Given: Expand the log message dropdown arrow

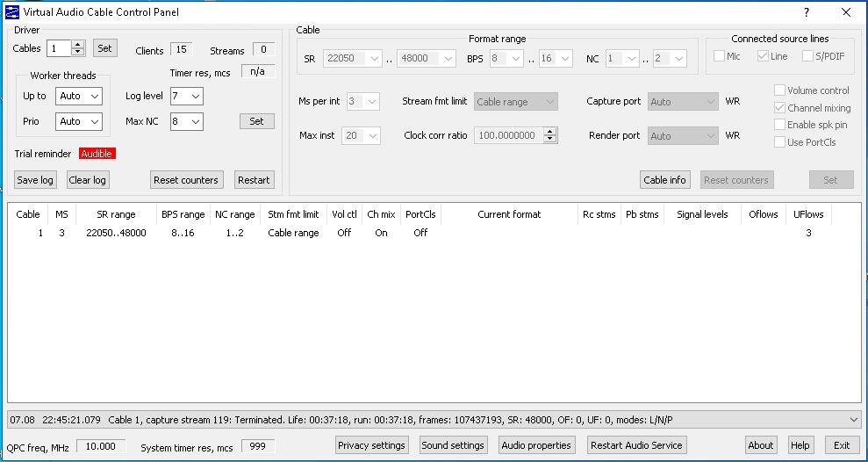Looking at the screenshot, I should pyautogui.click(x=853, y=420).
